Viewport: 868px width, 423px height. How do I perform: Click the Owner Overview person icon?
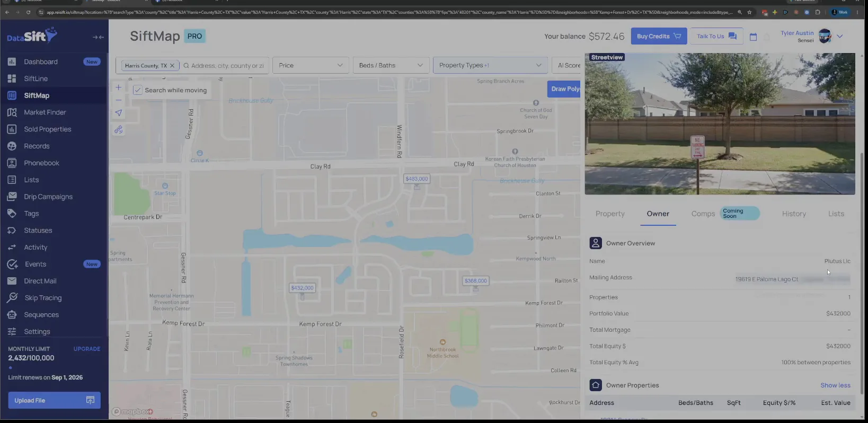(x=596, y=243)
